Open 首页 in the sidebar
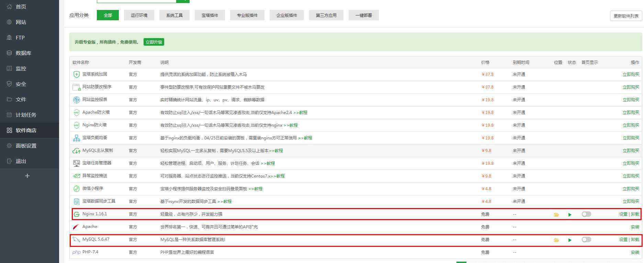Screen dimensions: 644x263 tap(30, 7)
